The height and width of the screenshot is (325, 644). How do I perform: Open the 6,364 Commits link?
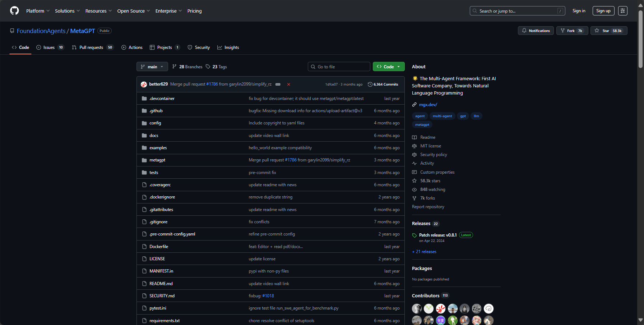coord(383,84)
